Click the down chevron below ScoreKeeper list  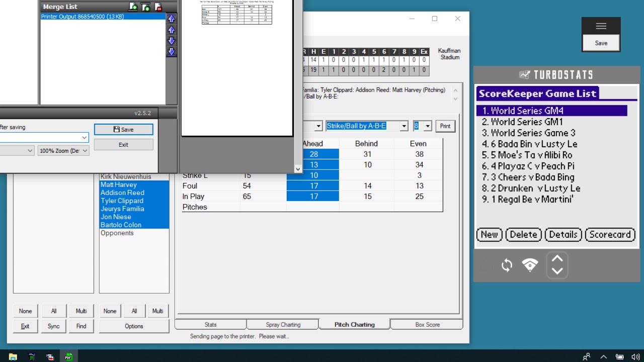coord(557,271)
